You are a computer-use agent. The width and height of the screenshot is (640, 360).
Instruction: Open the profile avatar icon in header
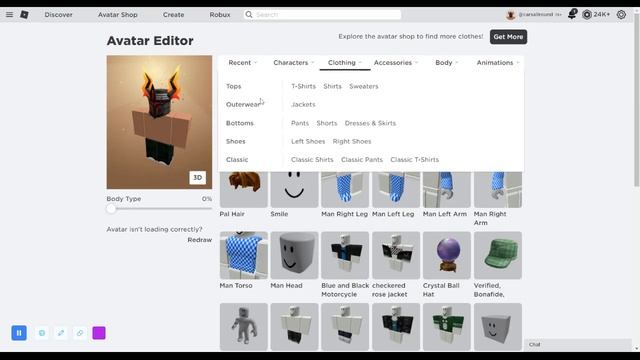[x=510, y=15]
